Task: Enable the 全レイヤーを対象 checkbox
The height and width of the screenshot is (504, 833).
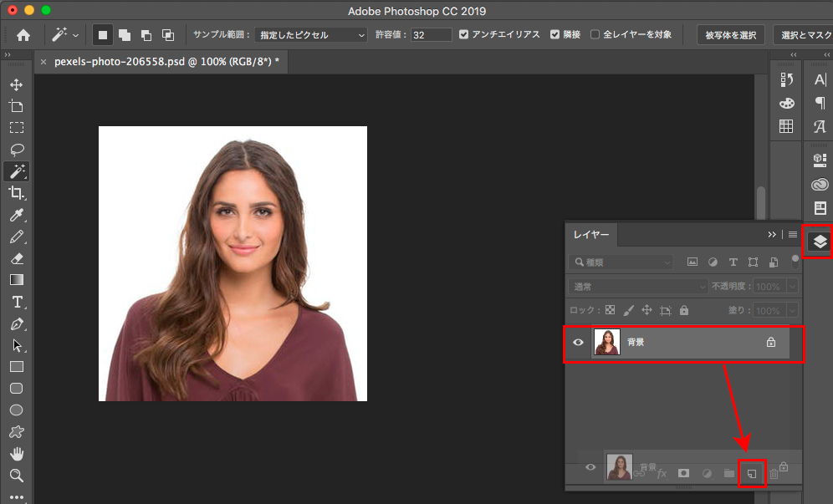Action: pyautogui.click(x=595, y=35)
